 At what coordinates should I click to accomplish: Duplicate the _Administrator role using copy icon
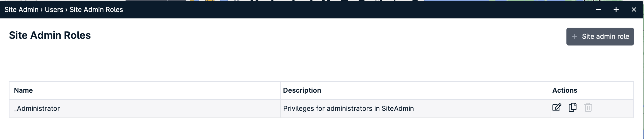point(572,107)
